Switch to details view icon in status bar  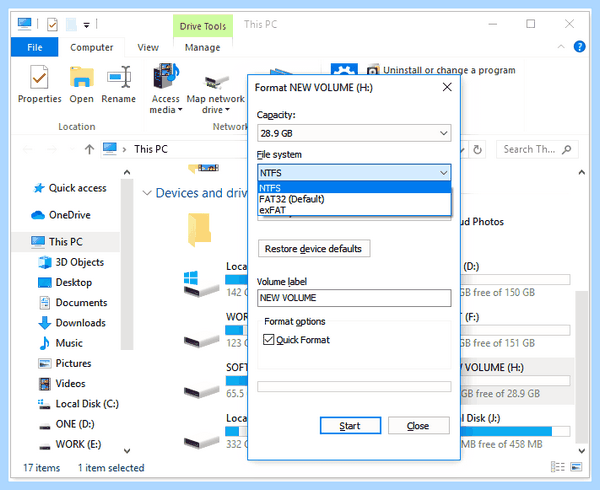click(558, 467)
